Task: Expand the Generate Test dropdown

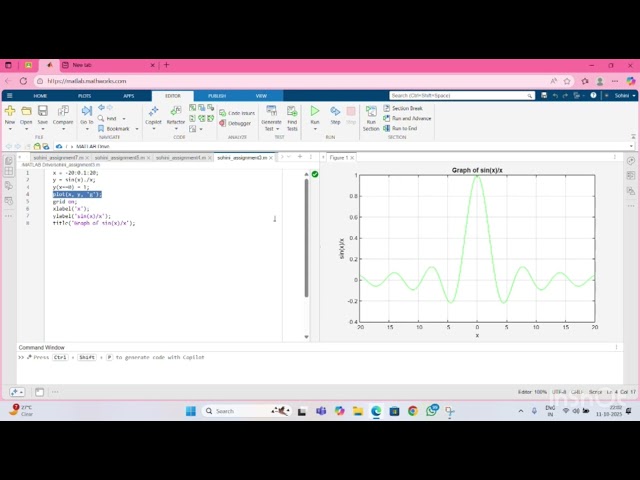Action: [x=278, y=129]
